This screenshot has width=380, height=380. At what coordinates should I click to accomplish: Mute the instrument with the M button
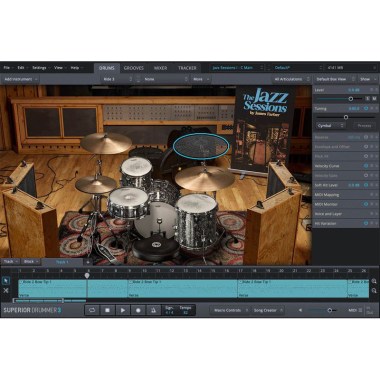click(374, 99)
